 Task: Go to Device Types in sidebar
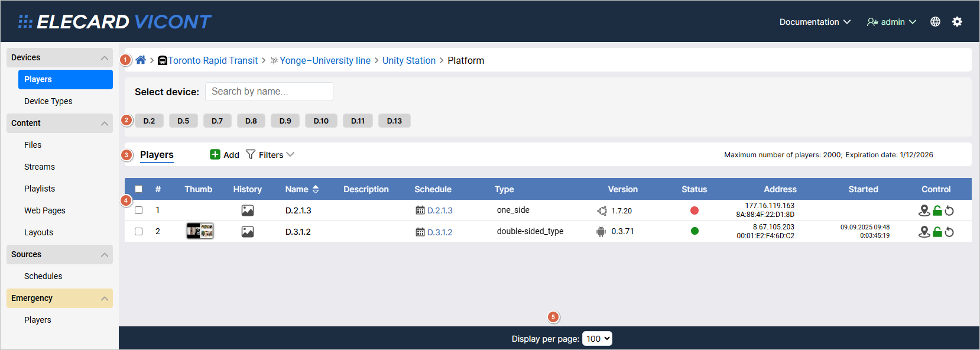48,101
